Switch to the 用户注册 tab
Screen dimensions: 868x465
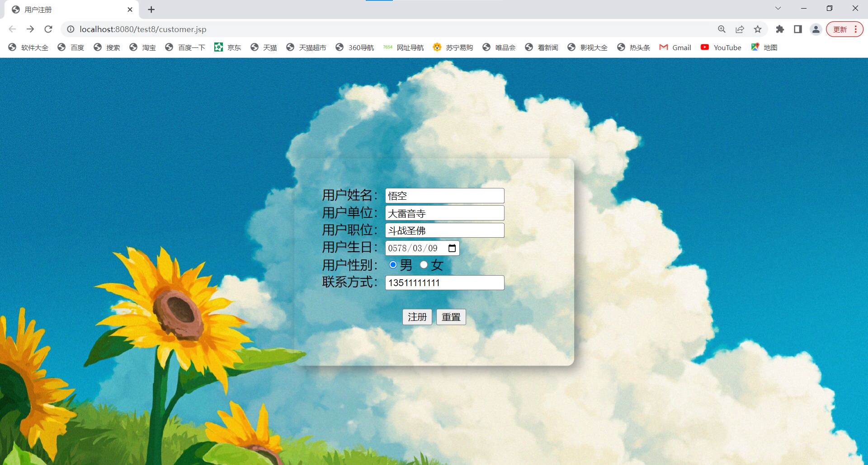pyautogui.click(x=38, y=9)
